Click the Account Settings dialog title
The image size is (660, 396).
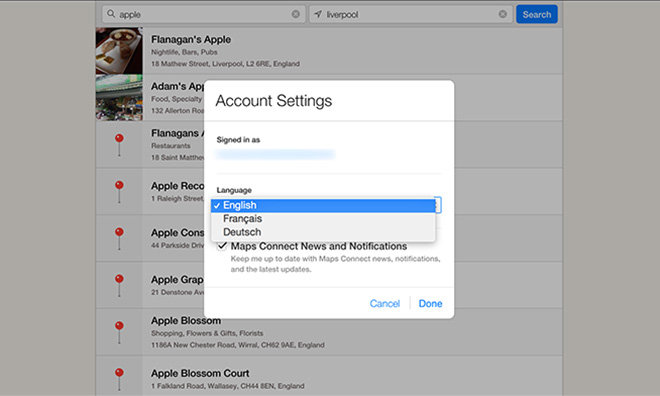click(x=274, y=101)
